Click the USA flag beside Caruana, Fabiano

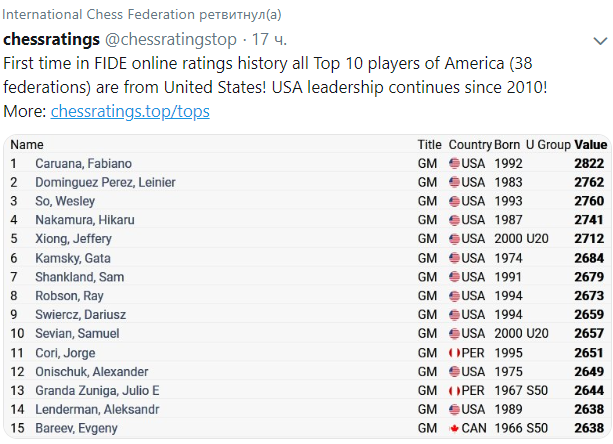[454, 164]
